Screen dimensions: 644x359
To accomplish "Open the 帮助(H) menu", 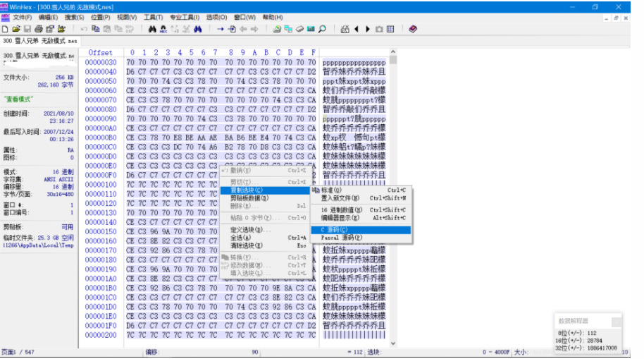I will [273, 17].
